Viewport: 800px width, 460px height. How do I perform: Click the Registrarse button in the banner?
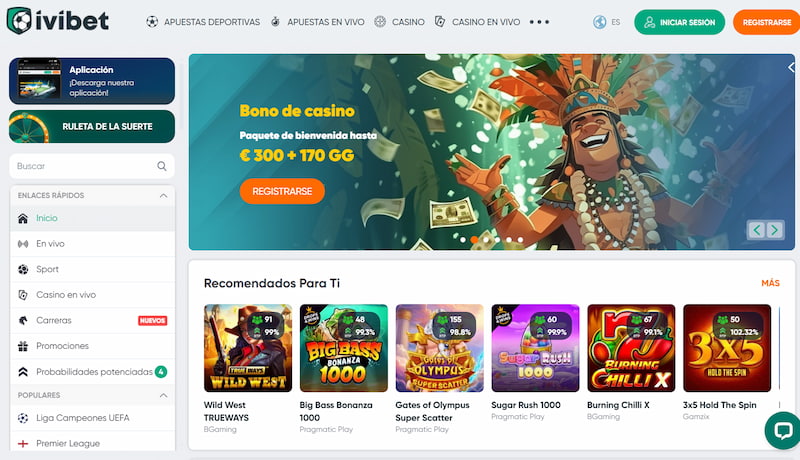pyautogui.click(x=282, y=191)
